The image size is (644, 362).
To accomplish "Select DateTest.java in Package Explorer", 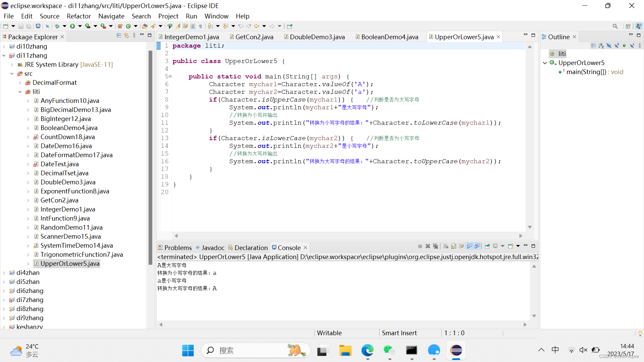I will (x=59, y=164).
